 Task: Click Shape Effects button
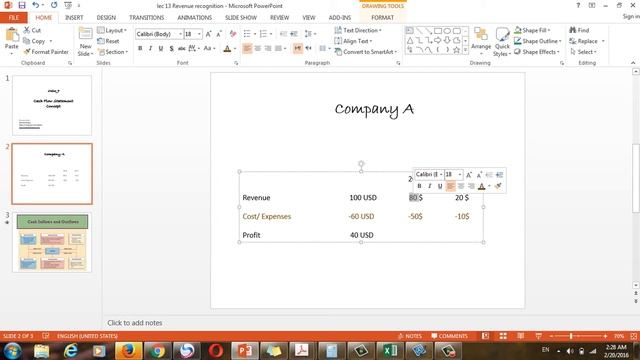pos(537,52)
